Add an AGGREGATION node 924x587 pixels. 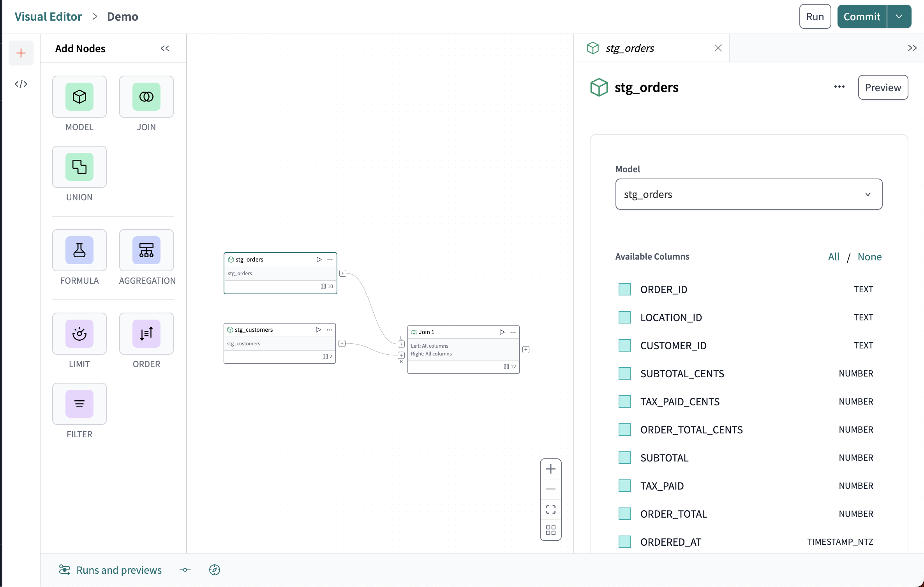146,250
